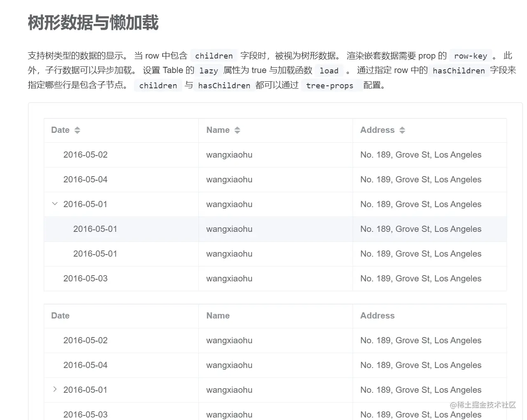Screen dimensions: 527x420
Task: Click wangxiaohu in second table 2016-05-04 row
Action: point(229,365)
